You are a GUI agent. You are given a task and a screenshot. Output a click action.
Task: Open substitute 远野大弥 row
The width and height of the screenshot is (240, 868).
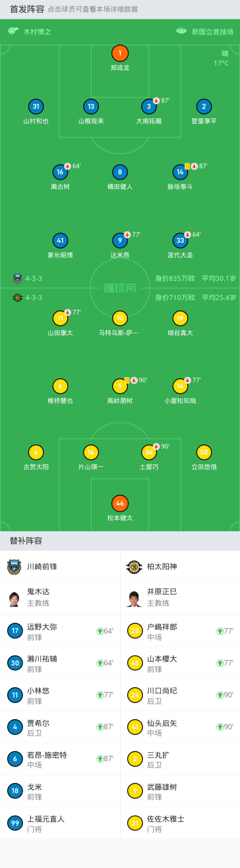coord(60,631)
